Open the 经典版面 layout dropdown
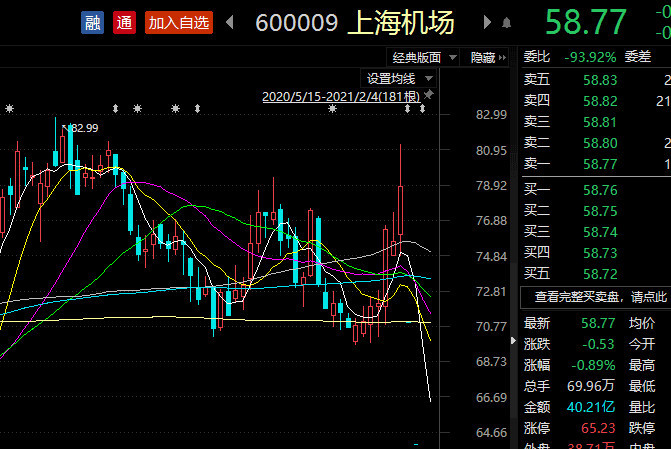Viewport: 671px width, 449px height. (423, 57)
